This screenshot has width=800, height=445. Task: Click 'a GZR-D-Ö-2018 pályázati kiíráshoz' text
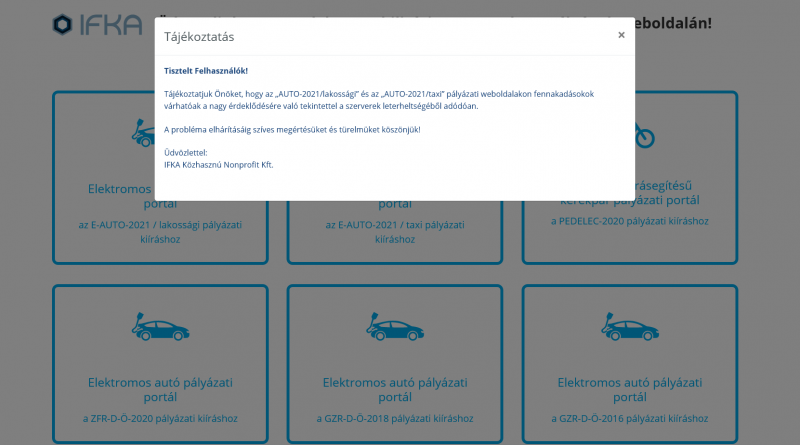(x=395, y=418)
